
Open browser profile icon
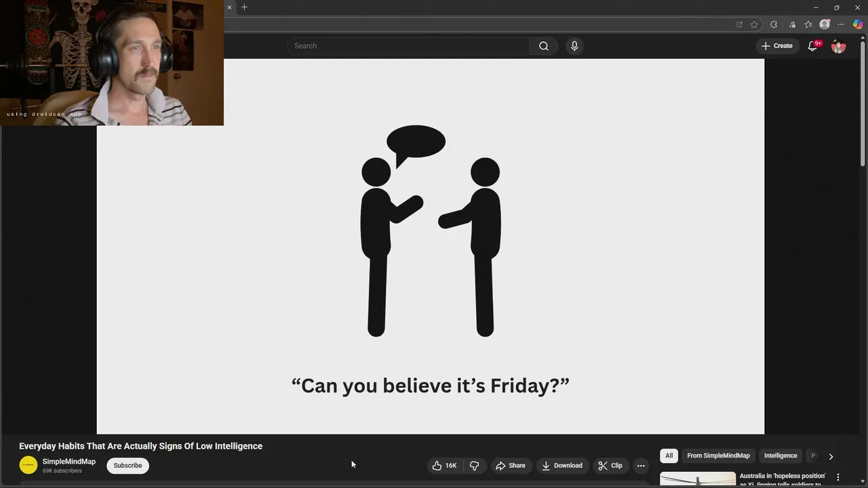(825, 24)
